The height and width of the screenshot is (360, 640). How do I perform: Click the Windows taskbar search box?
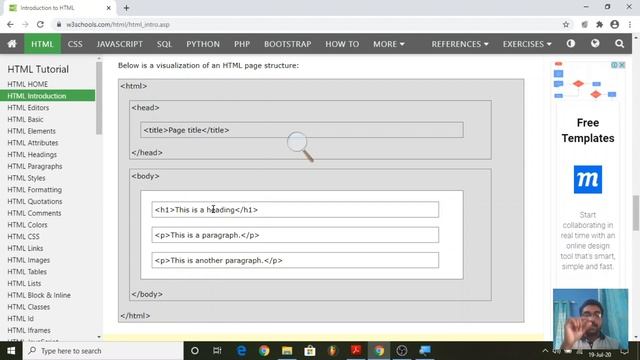coord(103,351)
